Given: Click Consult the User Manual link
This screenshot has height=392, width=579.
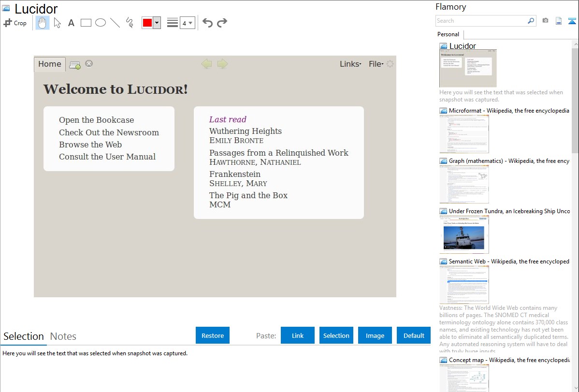Looking at the screenshot, I should pyautogui.click(x=107, y=157).
